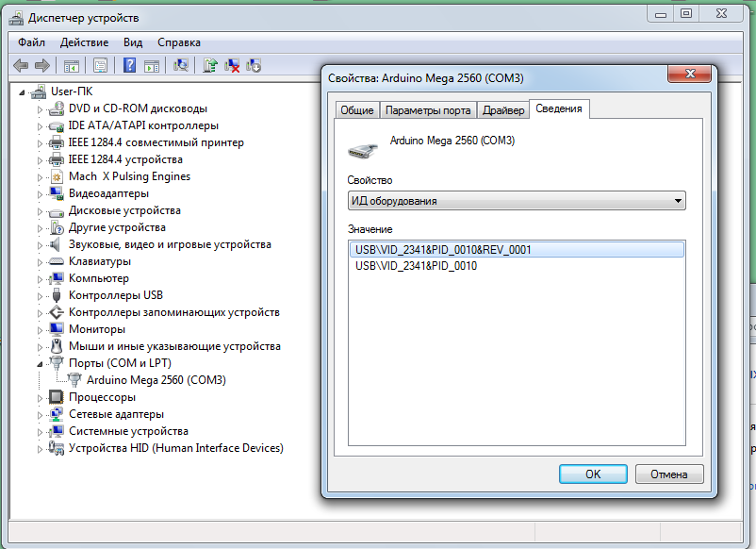The width and height of the screenshot is (756, 549).
Task: Click the Update driver software icon
Action: coord(209,65)
